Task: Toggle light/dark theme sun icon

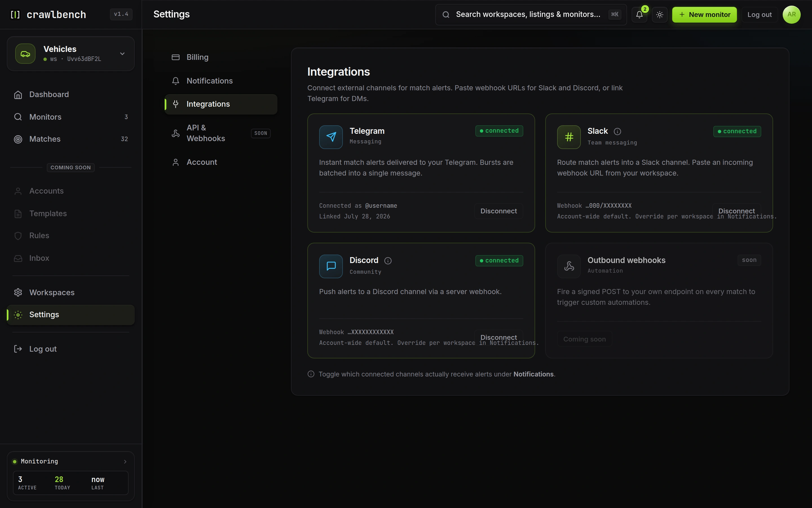Action: pyautogui.click(x=659, y=14)
